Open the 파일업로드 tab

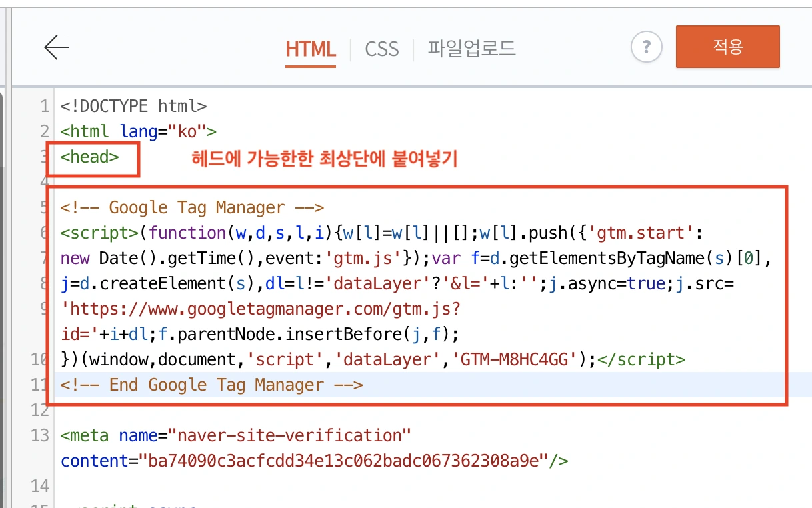(472, 49)
